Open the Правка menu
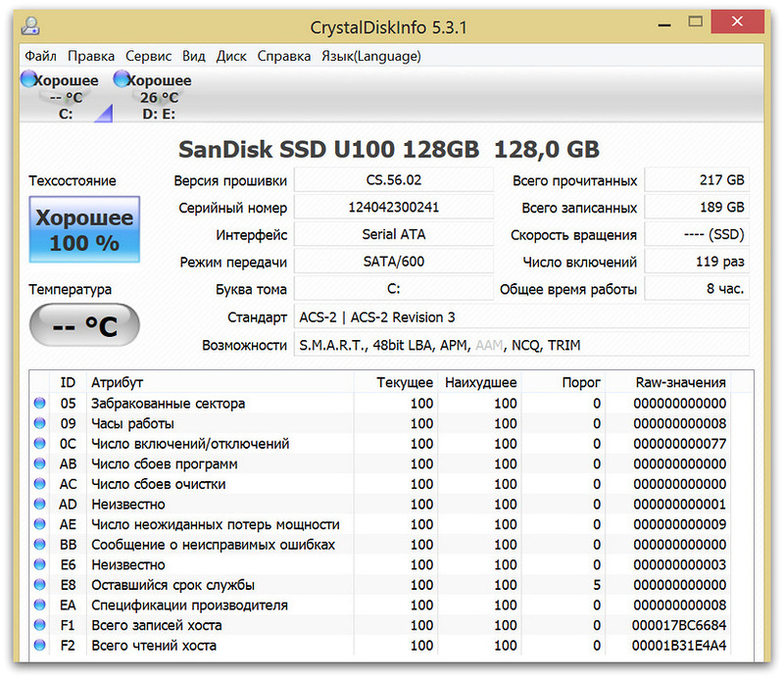Image resolution: width=784 pixels, height=679 pixels. (91, 56)
